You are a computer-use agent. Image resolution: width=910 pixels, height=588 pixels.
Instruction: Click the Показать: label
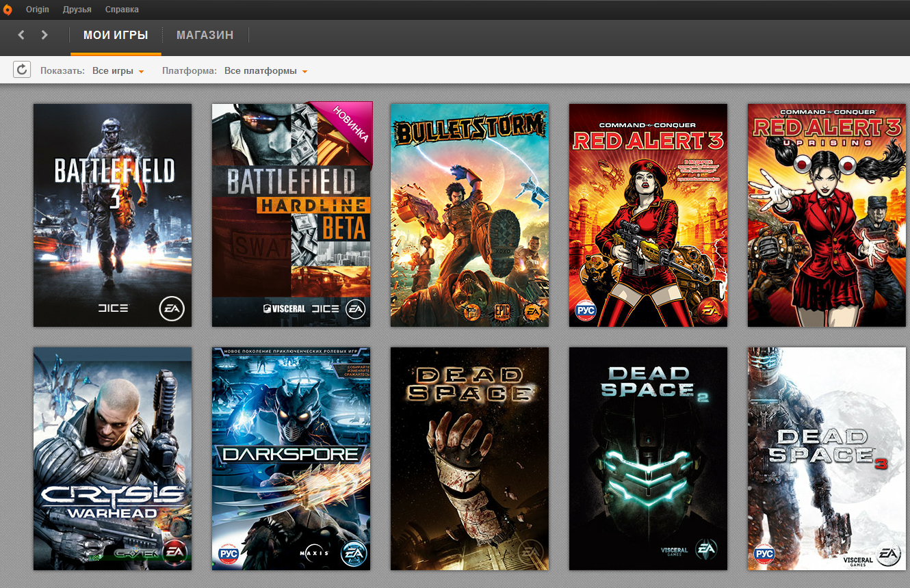(63, 70)
